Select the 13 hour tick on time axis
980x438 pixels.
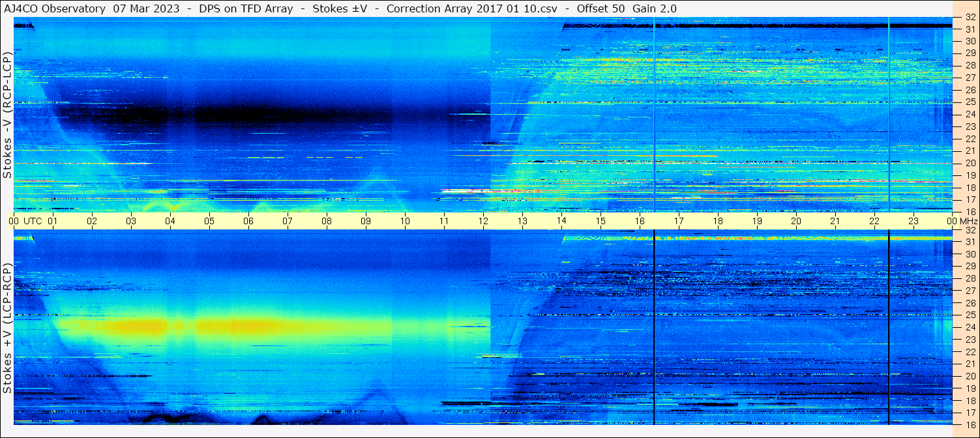(x=522, y=221)
